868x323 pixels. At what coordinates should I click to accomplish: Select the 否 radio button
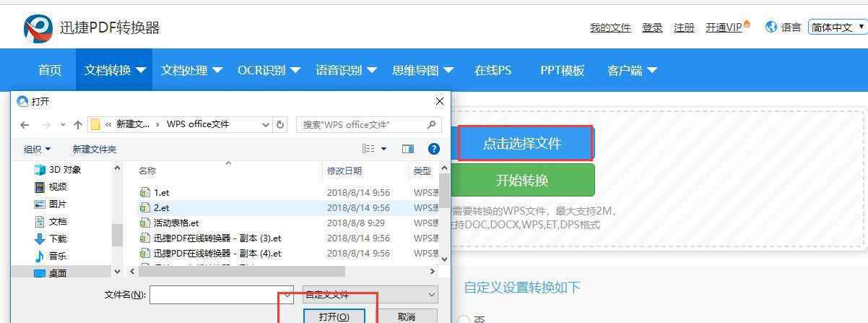click(x=463, y=319)
